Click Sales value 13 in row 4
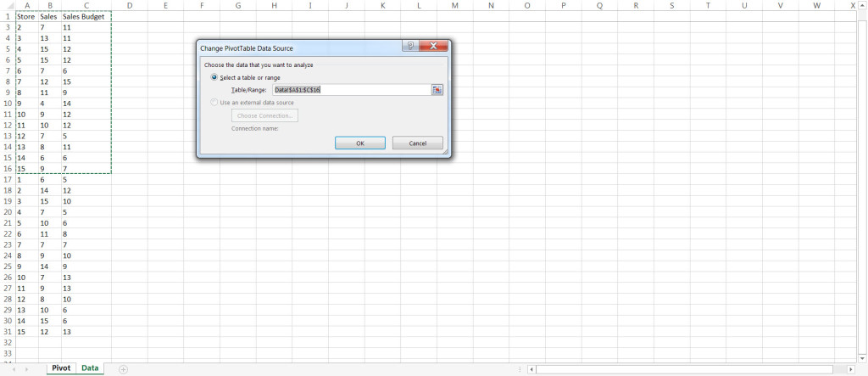Viewport: 868px width, 376px height. pyautogui.click(x=50, y=38)
